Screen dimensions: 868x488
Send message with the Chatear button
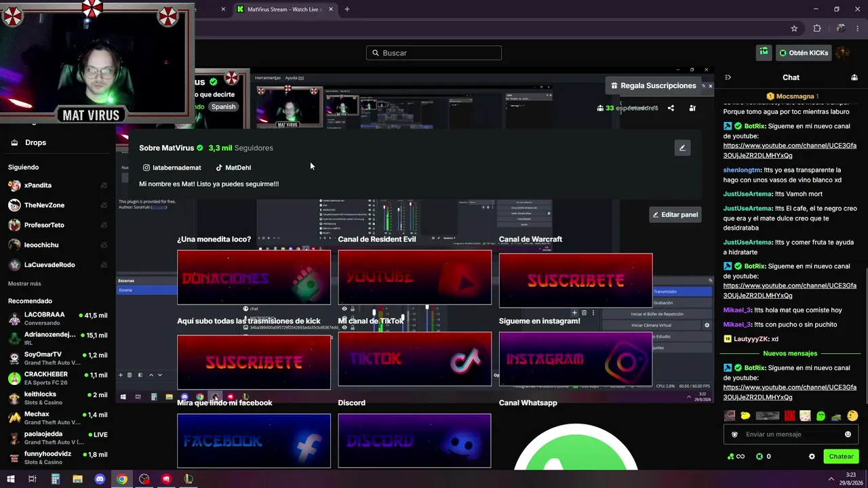(841, 456)
